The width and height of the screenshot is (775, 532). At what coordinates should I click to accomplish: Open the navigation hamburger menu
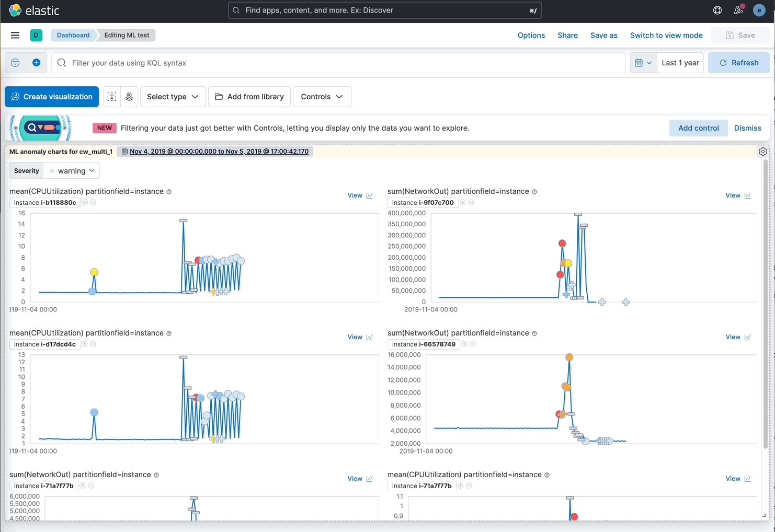(x=15, y=35)
